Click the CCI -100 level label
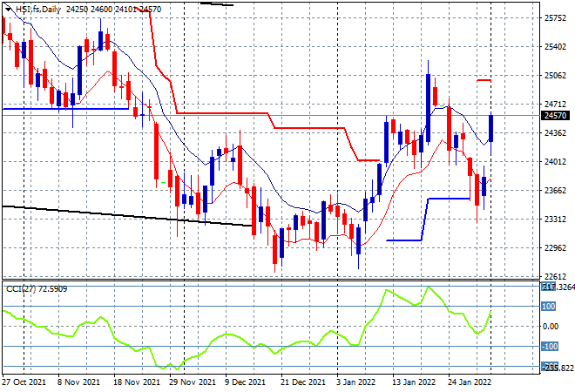The height and width of the screenshot is (392, 575). [x=550, y=347]
